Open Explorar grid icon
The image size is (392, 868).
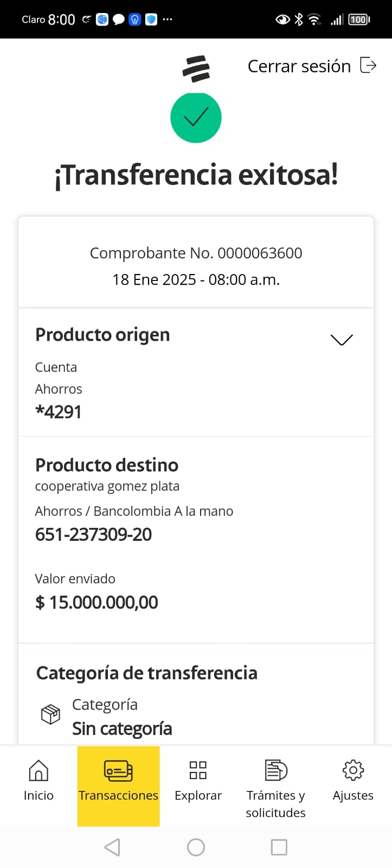pyautogui.click(x=198, y=770)
